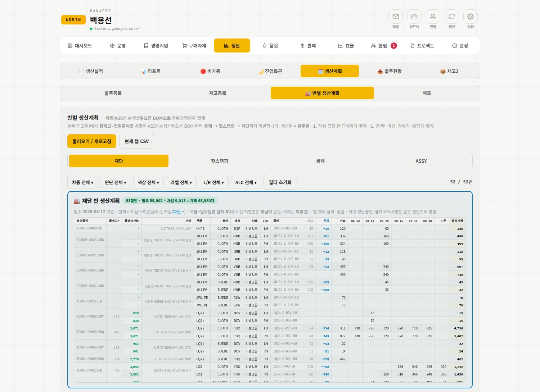Expand the L/R 전체 filter dropdown

[x=214, y=182]
